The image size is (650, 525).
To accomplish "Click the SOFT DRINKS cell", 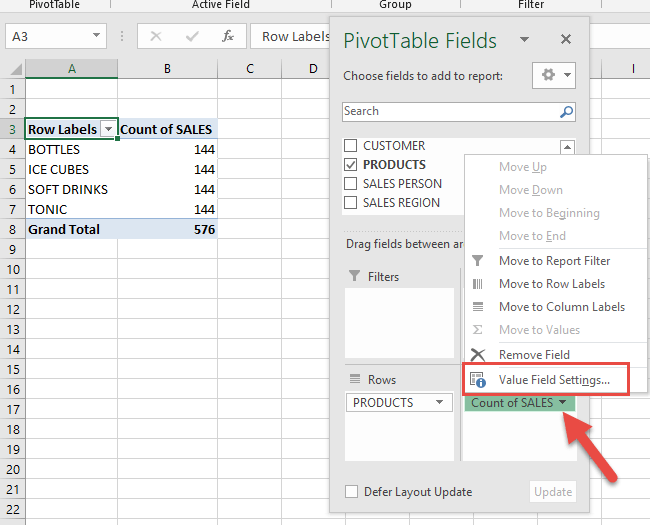I will (x=72, y=189).
